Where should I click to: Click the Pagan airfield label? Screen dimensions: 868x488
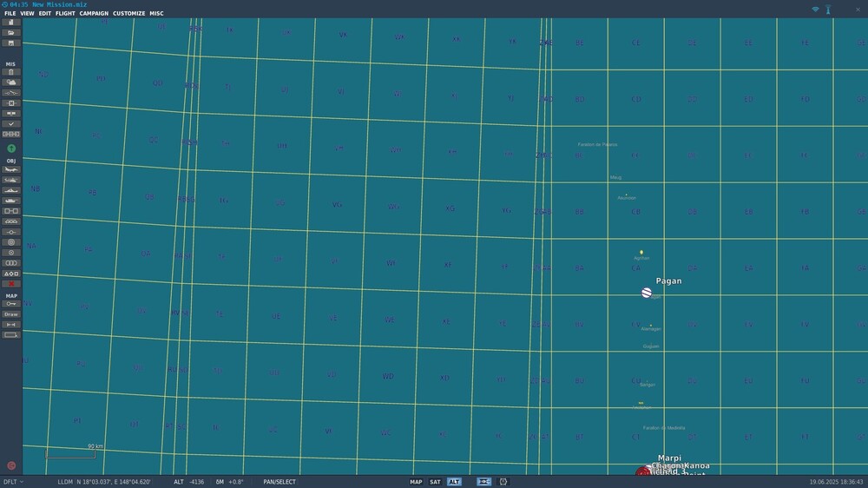click(668, 280)
